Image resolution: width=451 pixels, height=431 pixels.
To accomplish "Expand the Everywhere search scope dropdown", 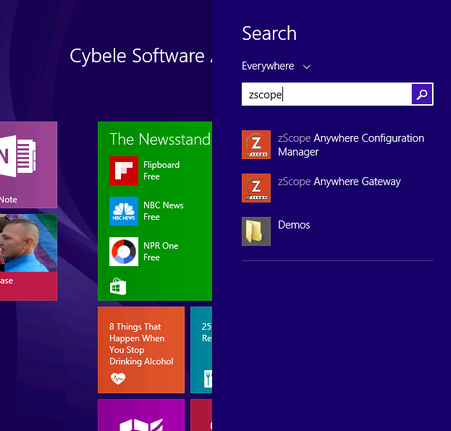I will [x=276, y=66].
